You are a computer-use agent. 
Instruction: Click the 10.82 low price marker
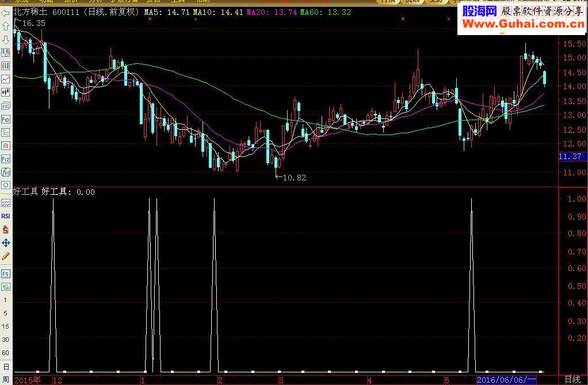click(294, 178)
